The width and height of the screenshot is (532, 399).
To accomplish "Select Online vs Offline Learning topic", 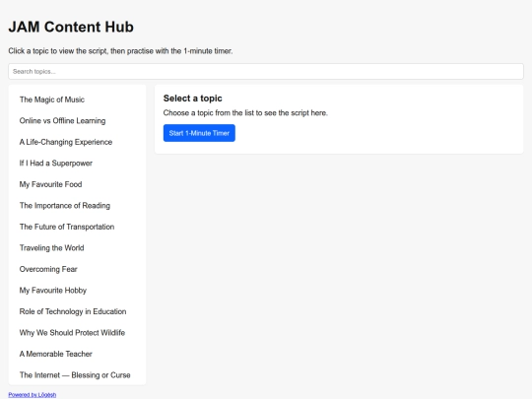I will (x=78, y=121).
